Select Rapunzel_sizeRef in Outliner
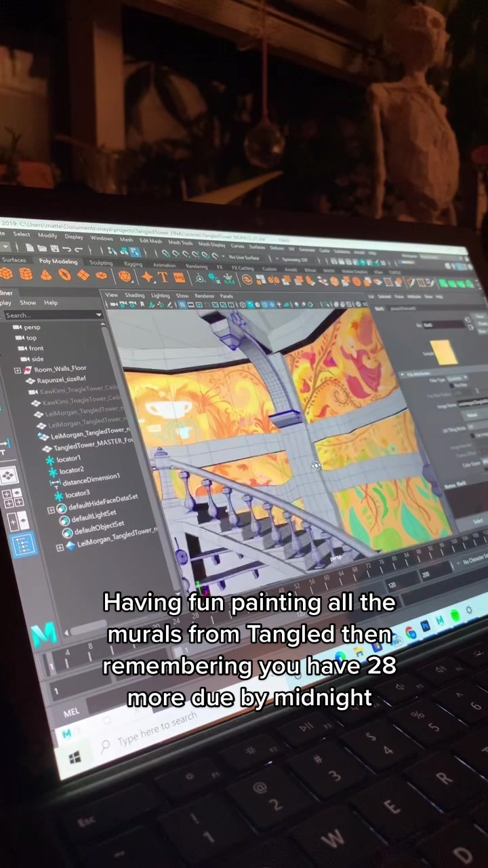The width and height of the screenshot is (488, 868). [x=62, y=380]
